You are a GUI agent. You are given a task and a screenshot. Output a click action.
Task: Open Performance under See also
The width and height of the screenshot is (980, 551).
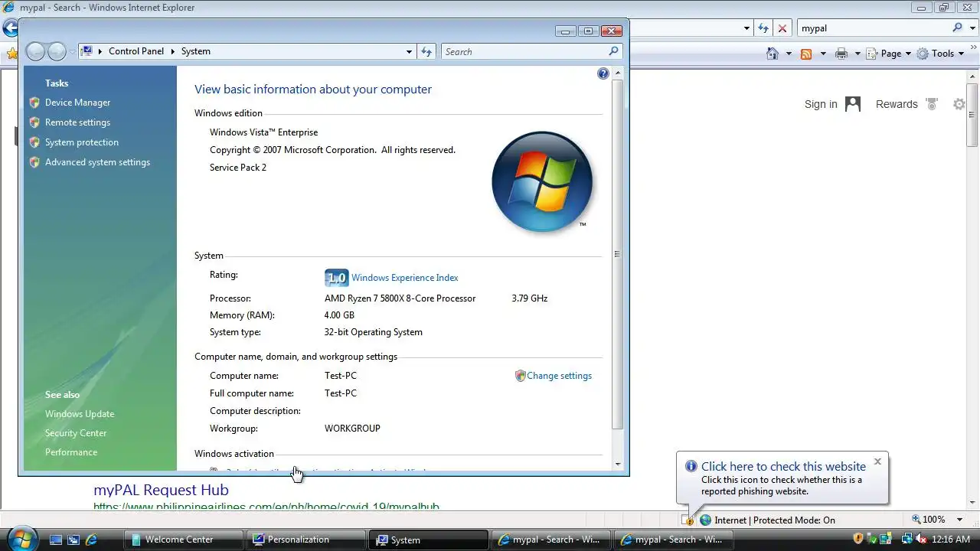[x=71, y=452]
